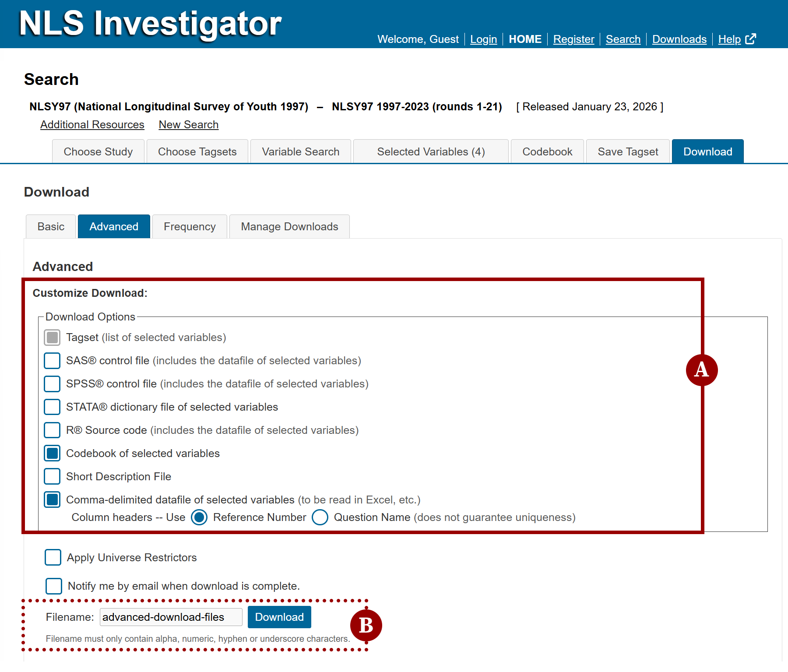Click 'NLSY97 1997-2023 (rounds 1-21)' text
This screenshot has height=672, width=788.
pos(417,107)
